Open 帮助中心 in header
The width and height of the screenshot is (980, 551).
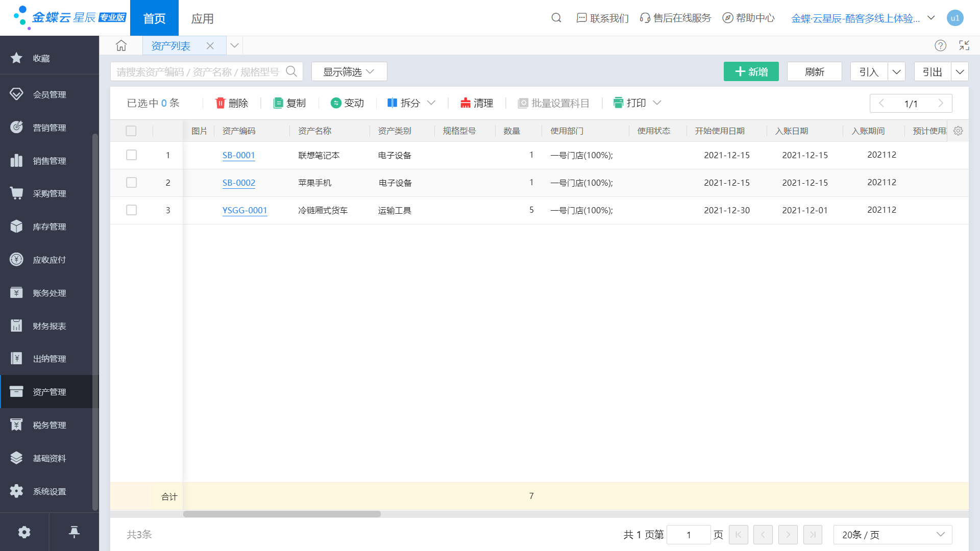(748, 18)
